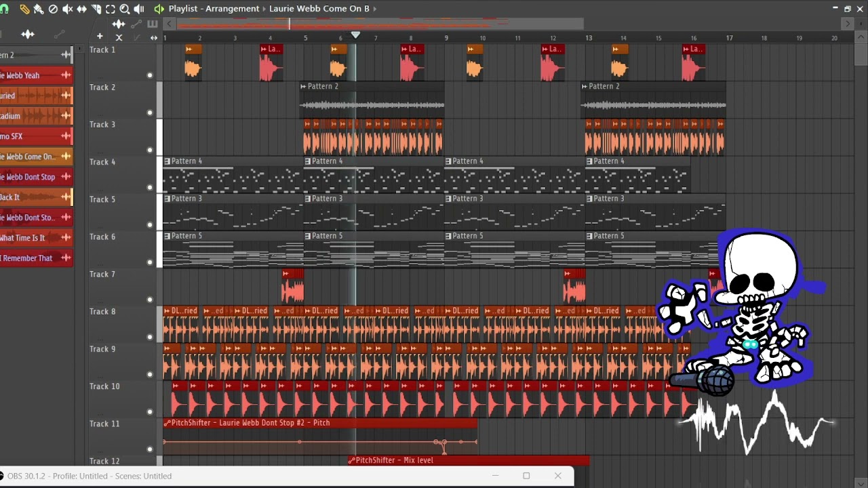Maximize the OBS window
The width and height of the screenshot is (868, 488).
click(x=526, y=476)
